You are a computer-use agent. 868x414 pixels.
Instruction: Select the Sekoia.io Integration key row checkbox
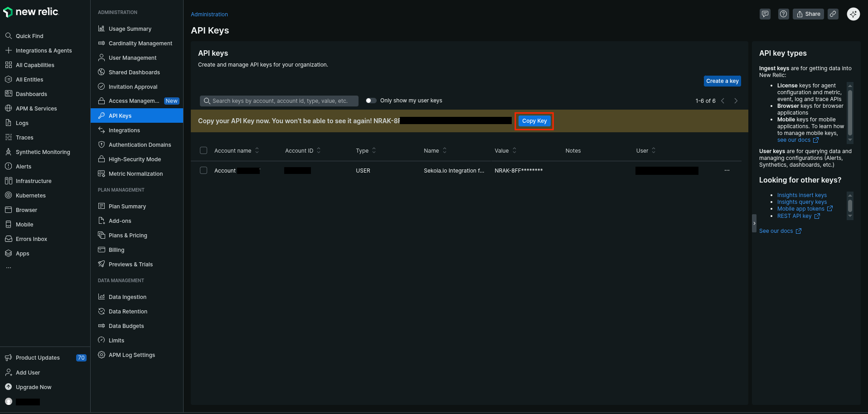[204, 171]
